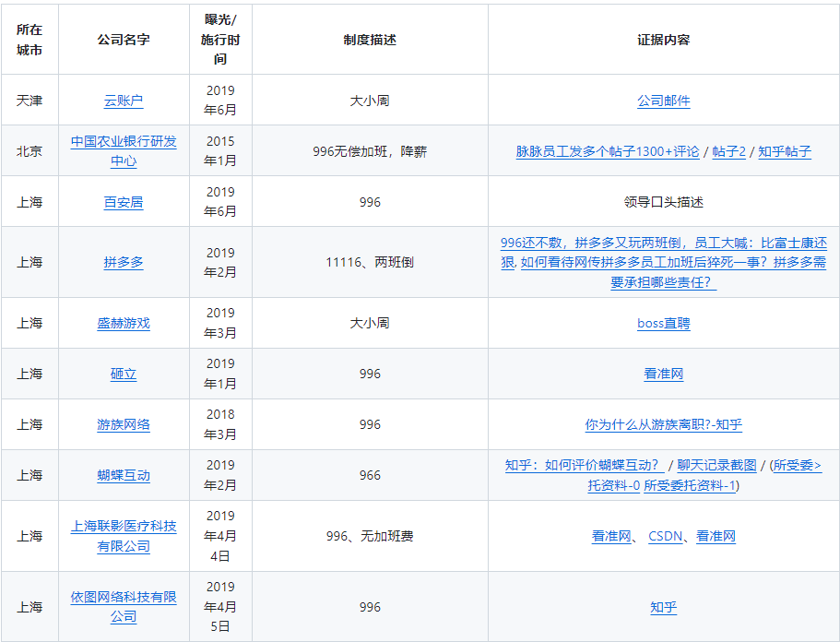Select the 996无偿加班，降薪 description cell
Viewport: 840px width, 642px height.
pyautogui.click(x=370, y=151)
